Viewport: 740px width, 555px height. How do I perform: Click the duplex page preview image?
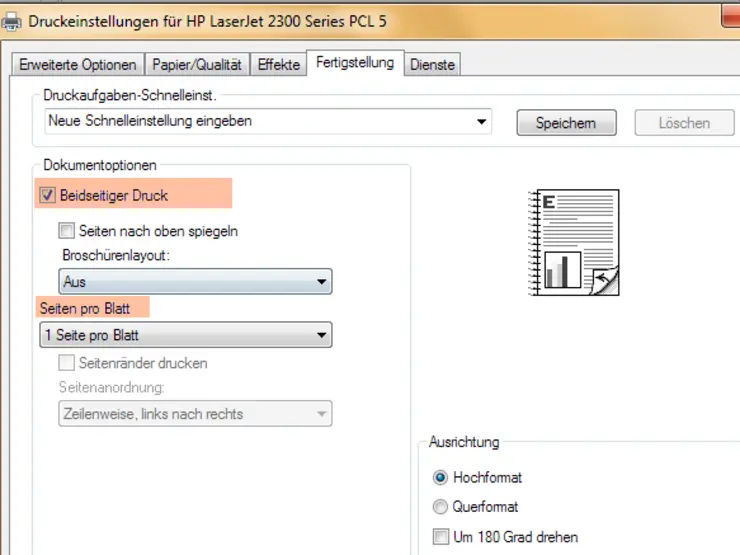click(x=573, y=242)
